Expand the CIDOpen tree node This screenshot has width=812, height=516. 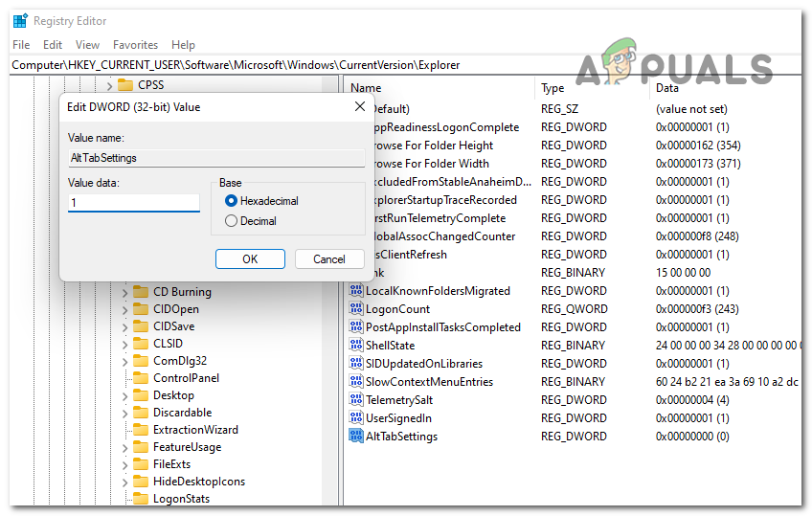124,310
